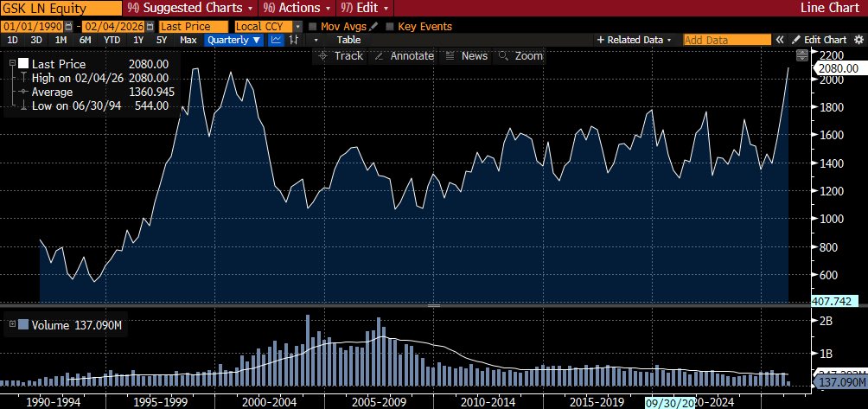Select the 1M time range
868x409 pixels.
point(61,40)
